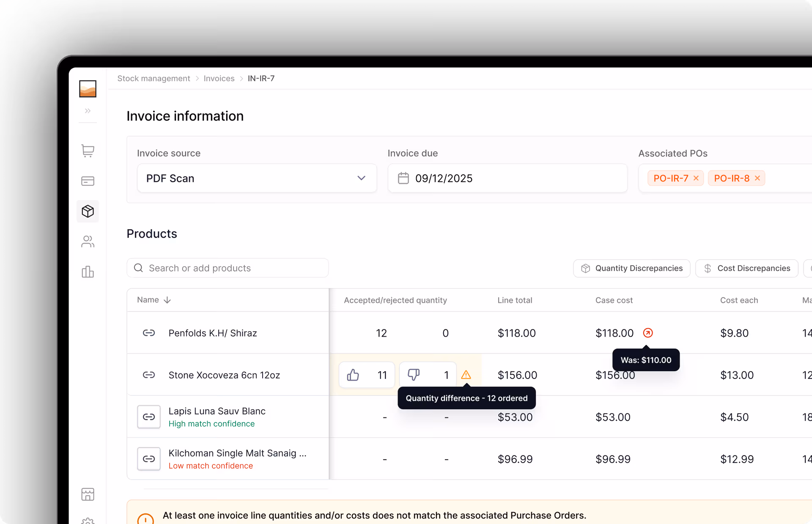812x524 pixels.
Task: Open the bar chart reports icon
Action: (x=88, y=272)
